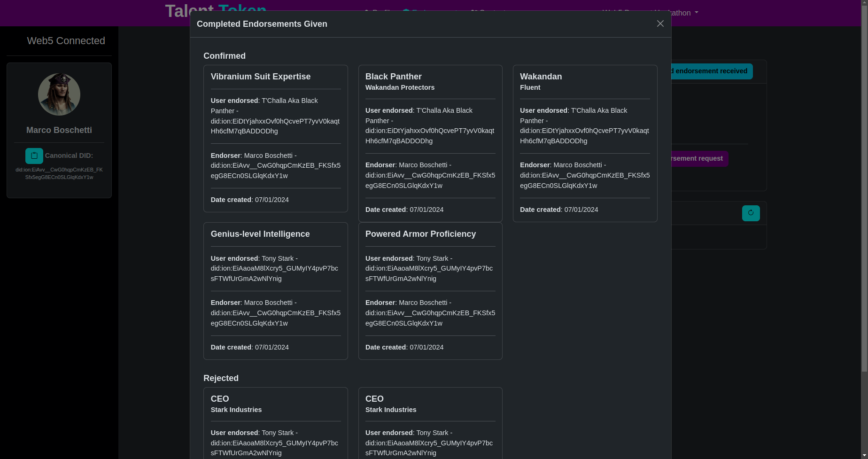Select the 'Wakandan' card title
The height and width of the screenshot is (459, 868).
click(x=541, y=77)
